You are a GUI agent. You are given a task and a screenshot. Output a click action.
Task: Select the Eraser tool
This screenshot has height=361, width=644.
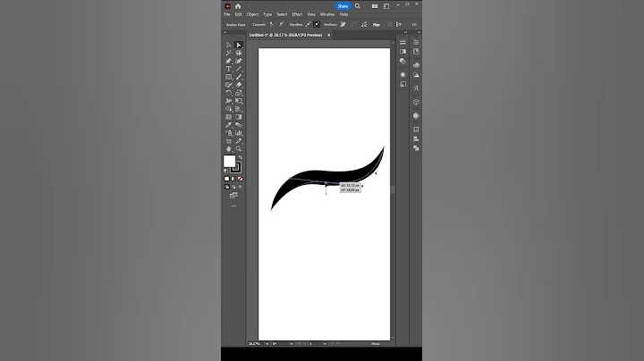(x=239, y=85)
